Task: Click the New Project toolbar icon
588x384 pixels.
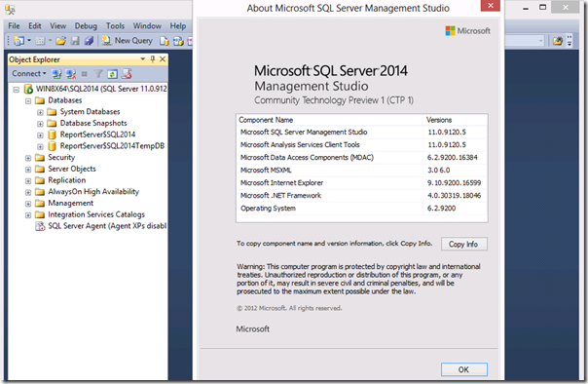Action: pos(18,41)
